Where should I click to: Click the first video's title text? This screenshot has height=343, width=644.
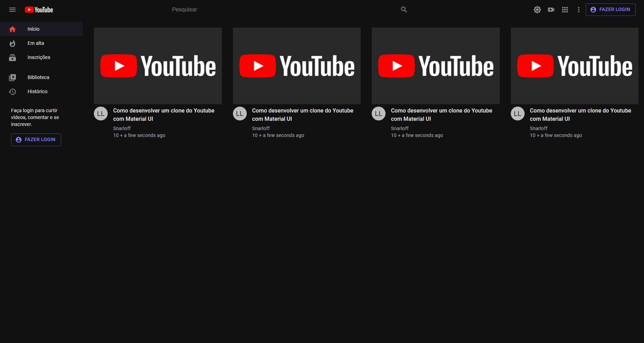point(164,115)
